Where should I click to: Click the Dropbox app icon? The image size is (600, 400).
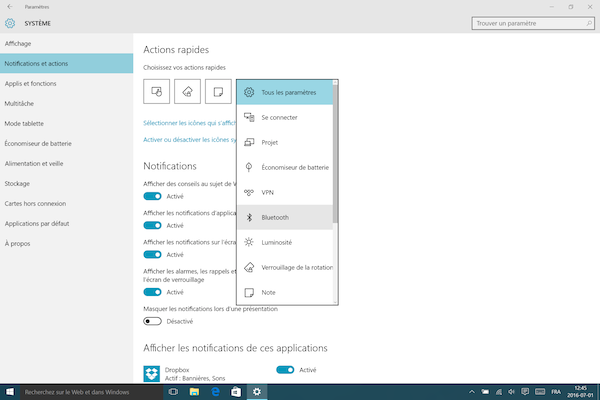point(152,374)
